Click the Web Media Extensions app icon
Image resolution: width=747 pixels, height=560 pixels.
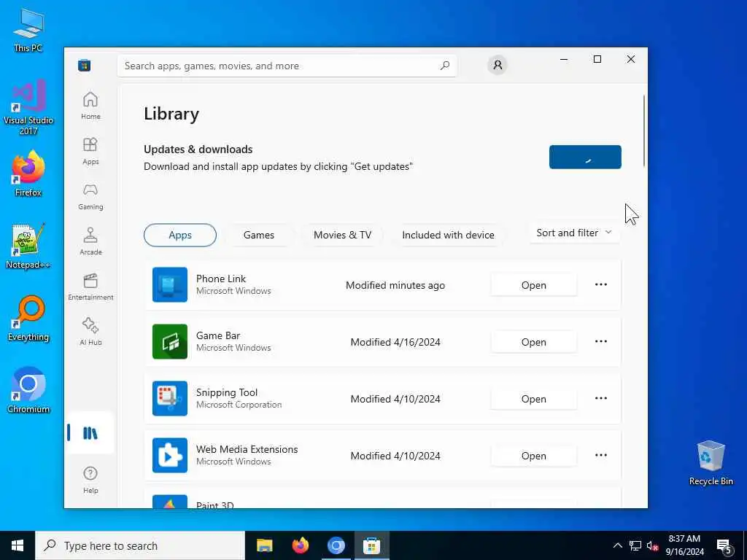click(x=169, y=455)
